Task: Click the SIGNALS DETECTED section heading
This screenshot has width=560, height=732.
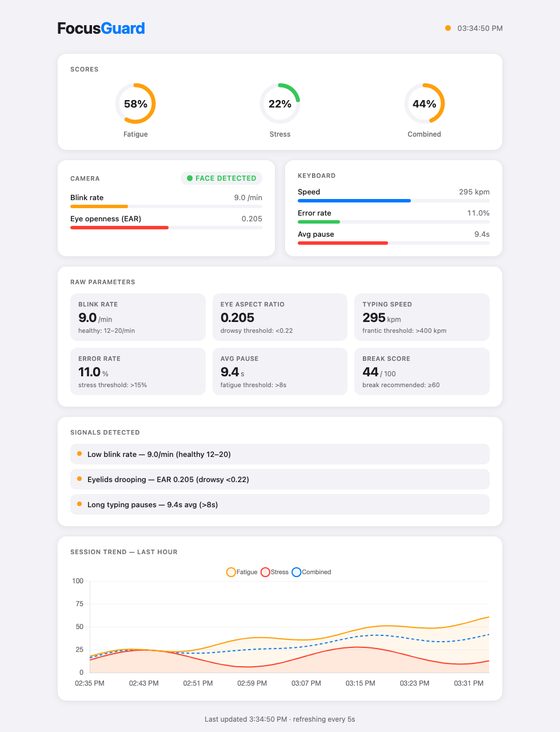Action: (x=105, y=432)
